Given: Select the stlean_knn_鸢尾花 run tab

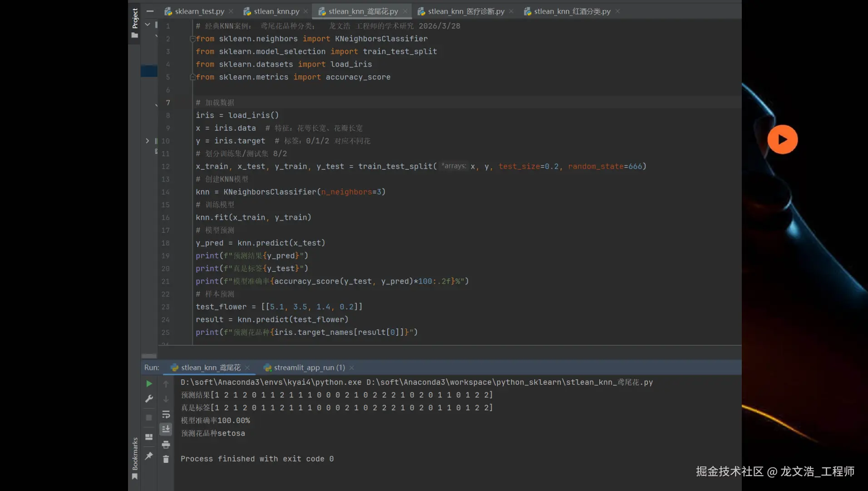Looking at the screenshot, I should coord(211,368).
